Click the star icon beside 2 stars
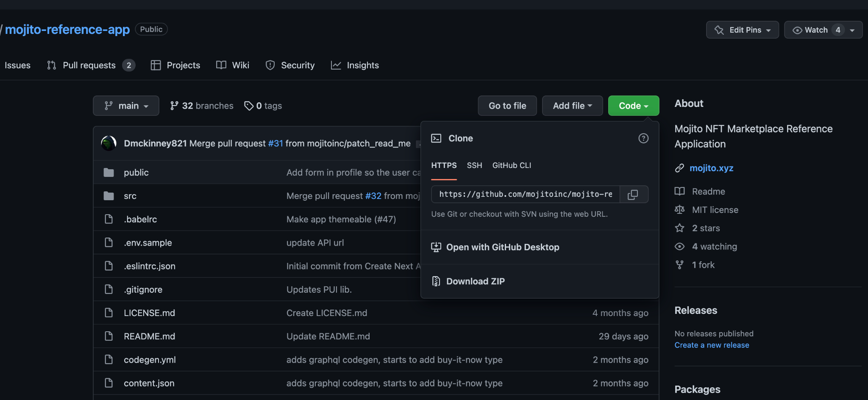Viewport: 868px width, 400px height. pyautogui.click(x=679, y=228)
